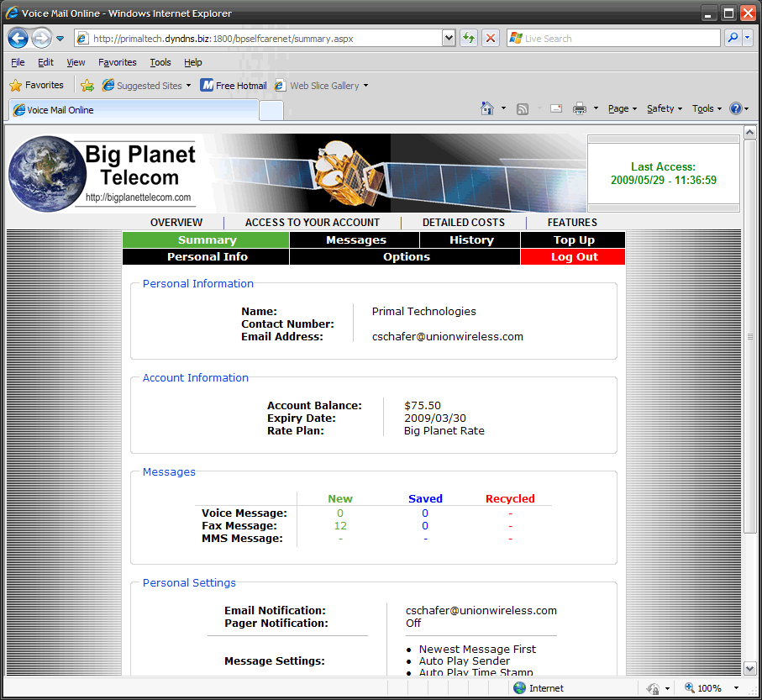
Task: Click the Favorites star button
Action: point(37,85)
